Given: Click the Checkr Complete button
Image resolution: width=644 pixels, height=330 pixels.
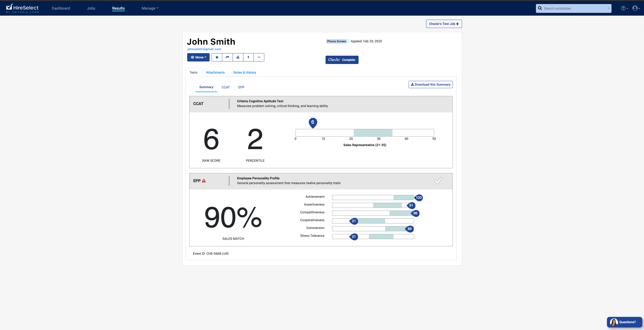Looking at the screenshot, I should tap(342, 60).
